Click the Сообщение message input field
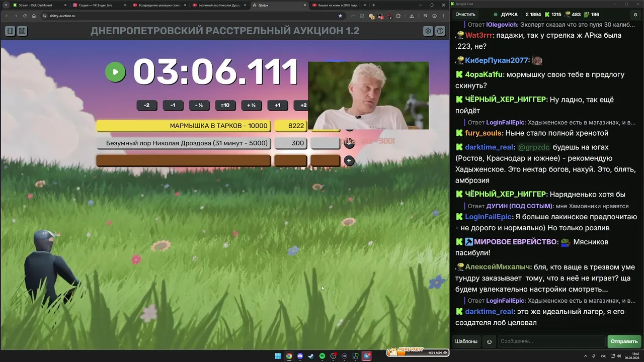644x362 pixels. (551, 341)
